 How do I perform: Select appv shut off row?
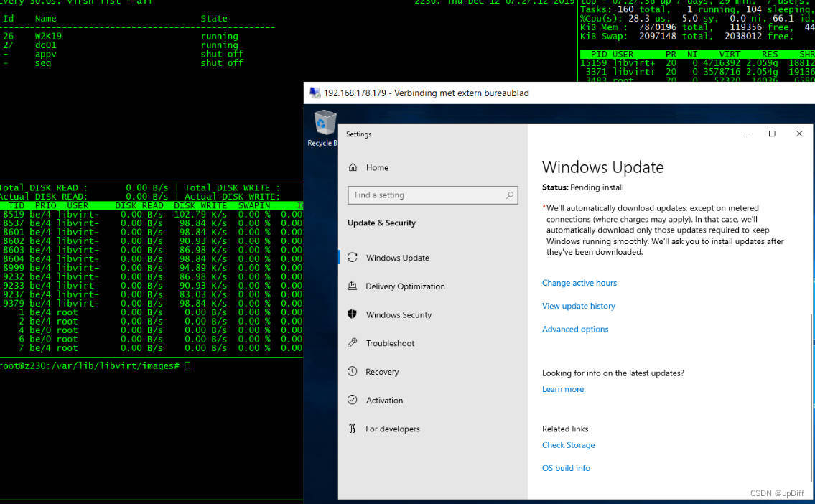[124, 54]
